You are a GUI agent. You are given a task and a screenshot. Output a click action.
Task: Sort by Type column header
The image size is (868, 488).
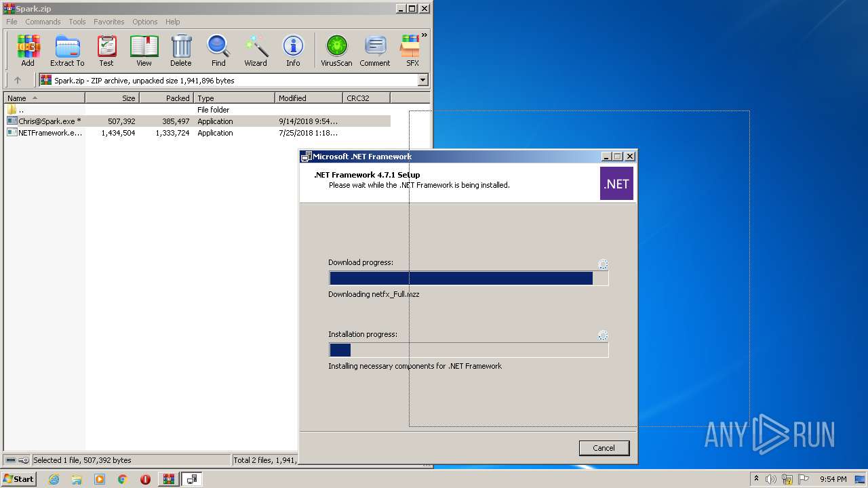tap(235, 98)
